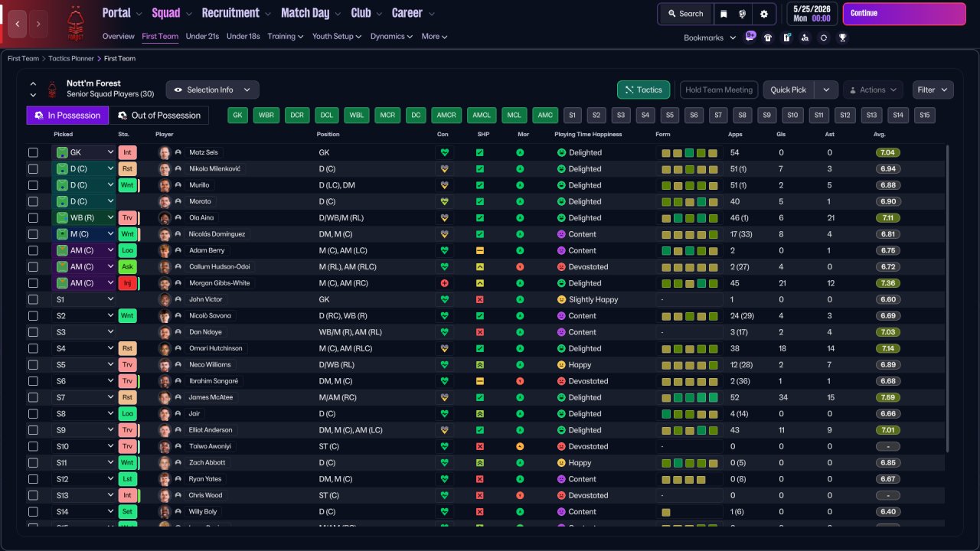Click the trophy shortcut icon
Screen dimensions: 980x551
pyautogui.click(x=842, y=37)
